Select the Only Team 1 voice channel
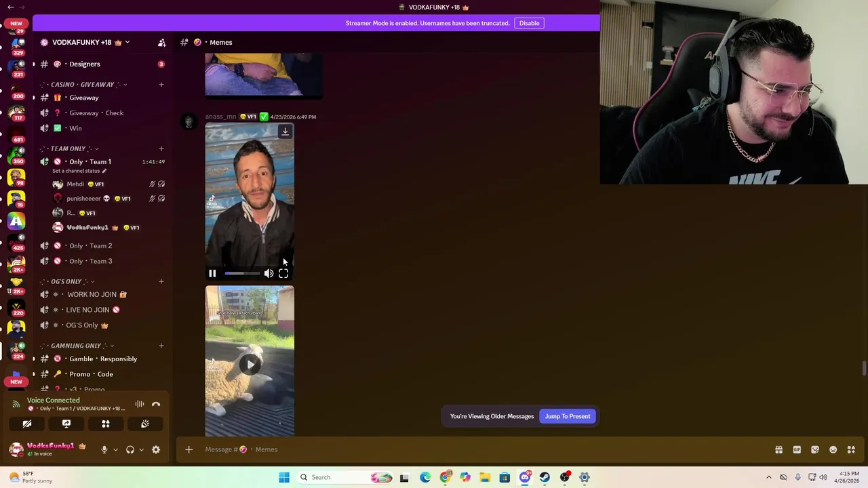 click(x=103, y=161)
